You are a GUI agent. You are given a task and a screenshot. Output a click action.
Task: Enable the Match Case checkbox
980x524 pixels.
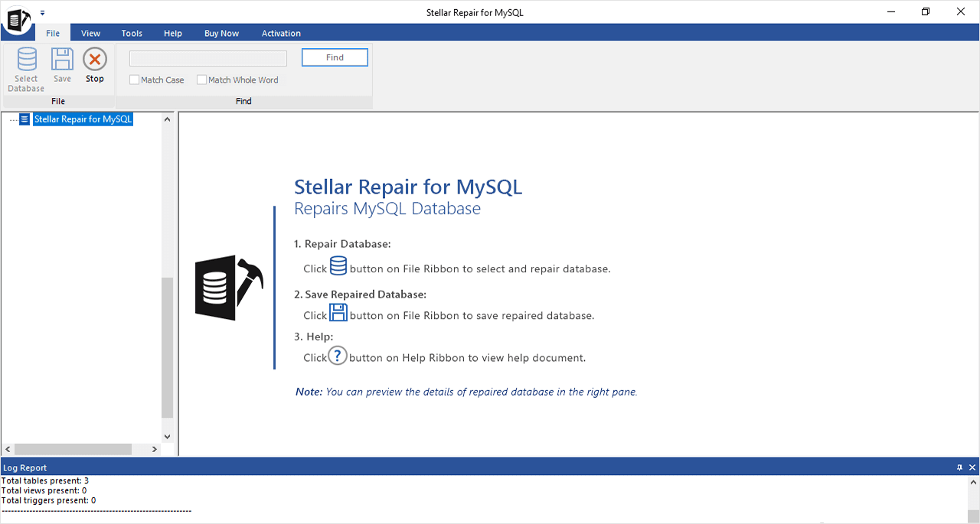tap(134, 80)
